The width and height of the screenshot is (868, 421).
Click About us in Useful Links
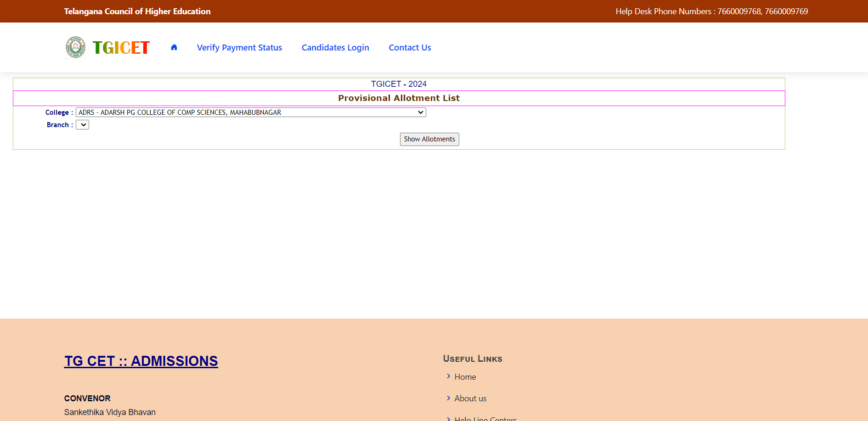click(x=470, y=399)
